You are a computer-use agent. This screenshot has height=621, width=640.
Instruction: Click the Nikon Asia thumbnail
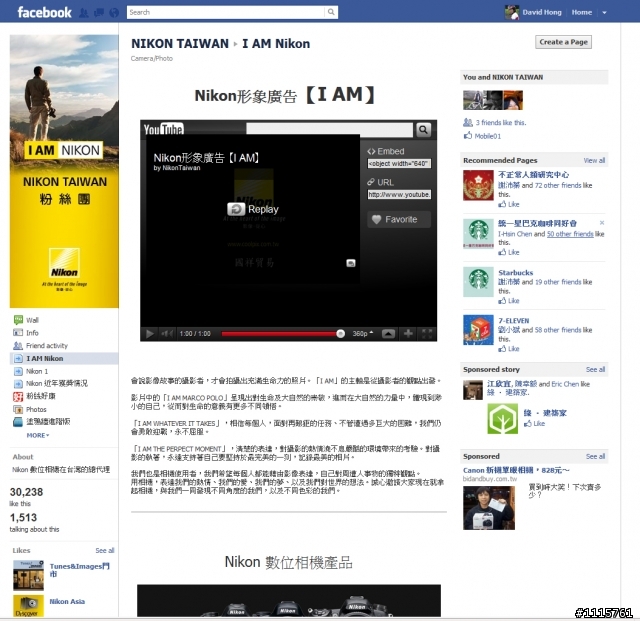(28, 606)
